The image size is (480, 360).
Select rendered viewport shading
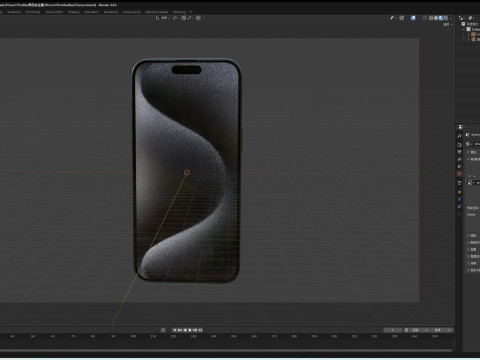click(446, 18)
